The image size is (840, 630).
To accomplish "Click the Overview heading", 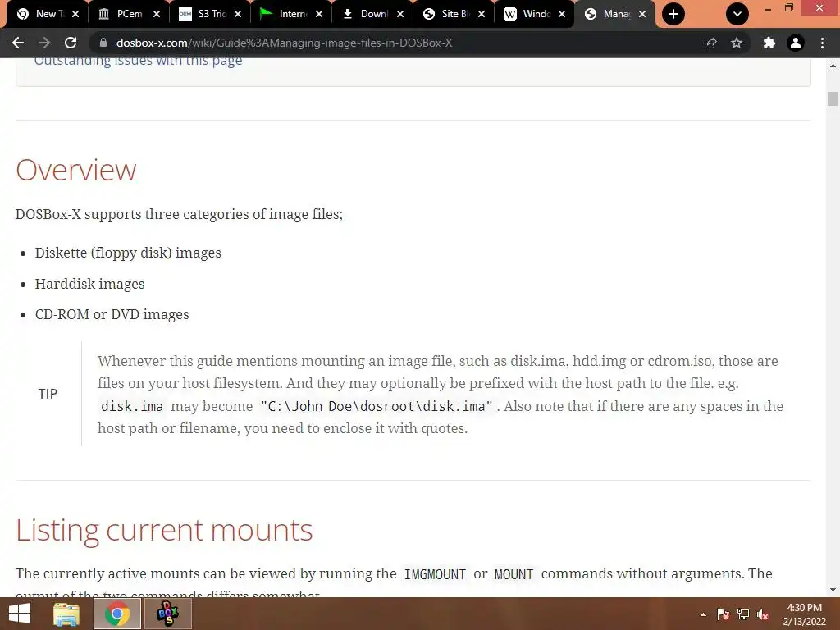I will tap(76, 170).
